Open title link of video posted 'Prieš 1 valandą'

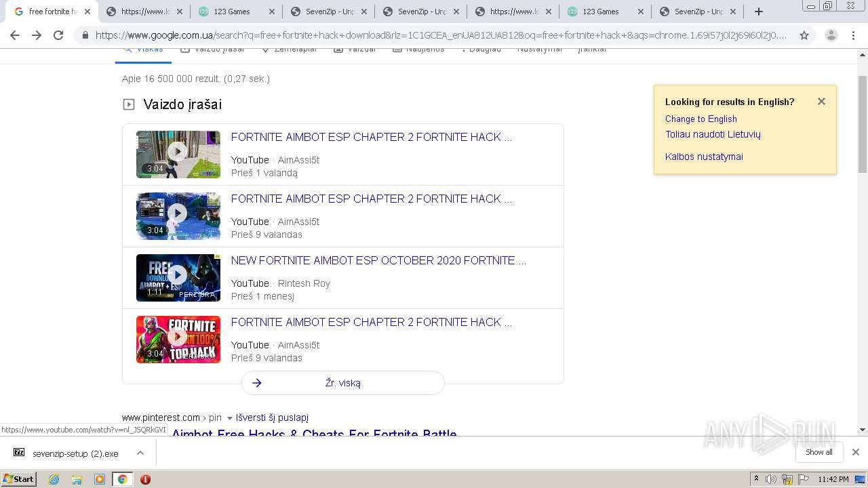tap(372, 137)
